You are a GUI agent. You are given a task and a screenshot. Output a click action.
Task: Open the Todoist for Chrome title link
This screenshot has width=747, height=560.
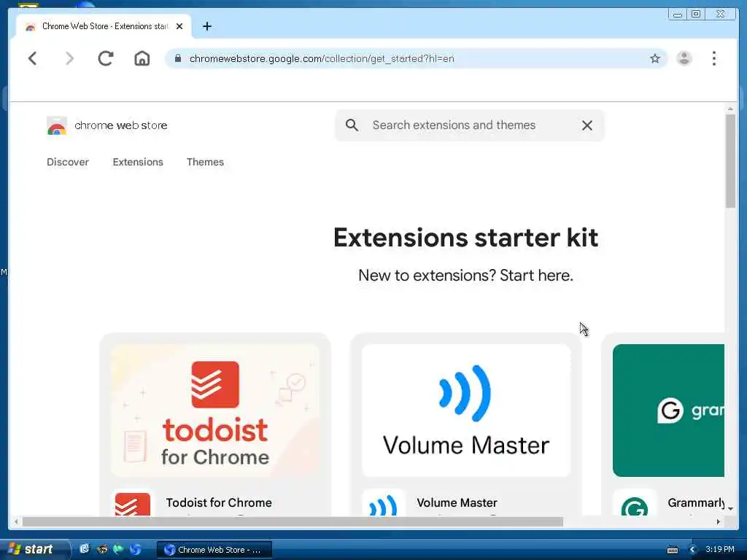click(219, 503)
